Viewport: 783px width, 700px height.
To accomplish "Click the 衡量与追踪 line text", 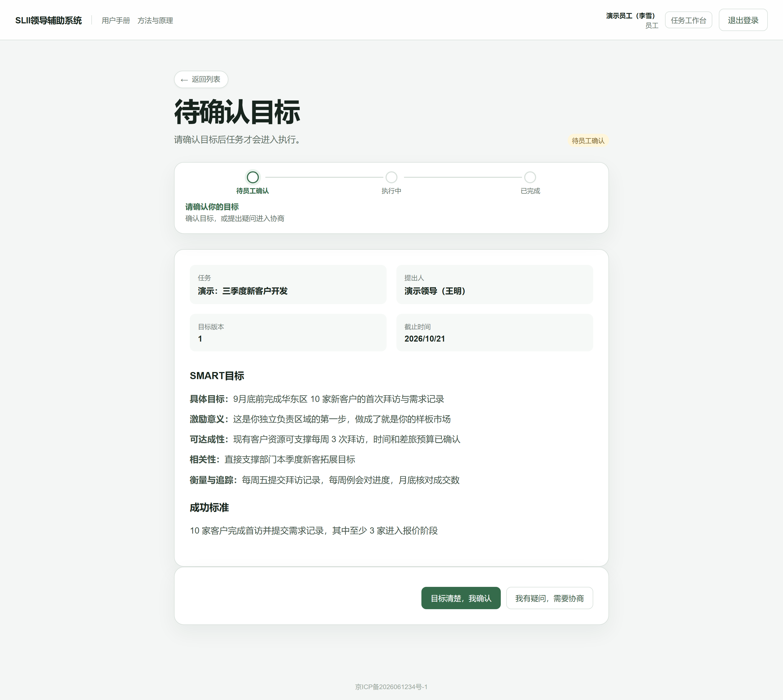I will point(325,480).
